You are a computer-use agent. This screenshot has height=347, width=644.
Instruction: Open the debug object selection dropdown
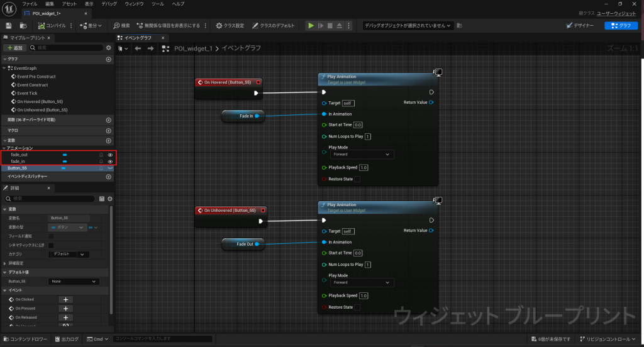pyautogui.click(x=408, y=26)
